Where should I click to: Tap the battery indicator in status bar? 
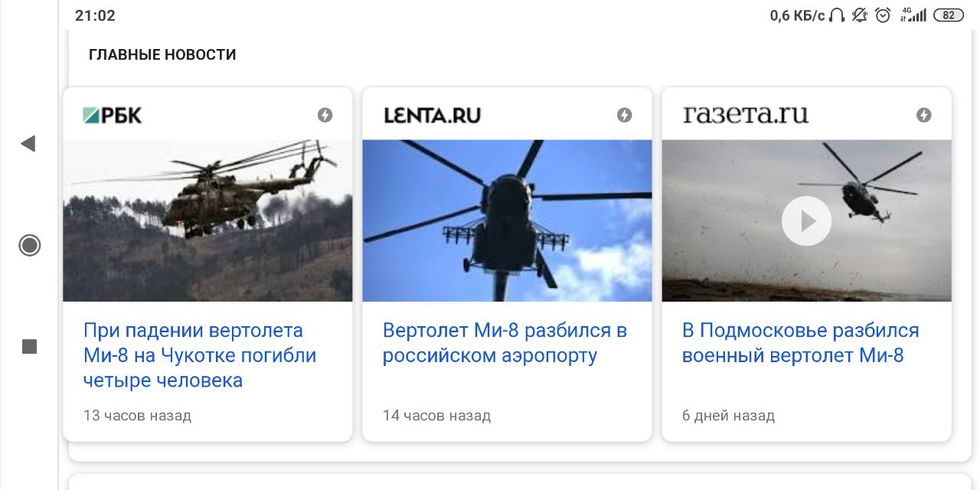point(949,15)
